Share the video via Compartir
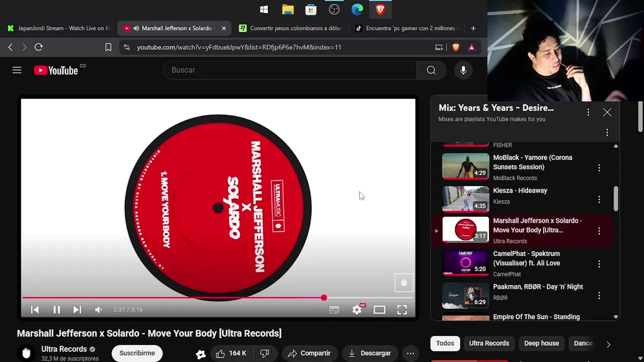Viewport: 644px width, 362px height. click(309, 353)
